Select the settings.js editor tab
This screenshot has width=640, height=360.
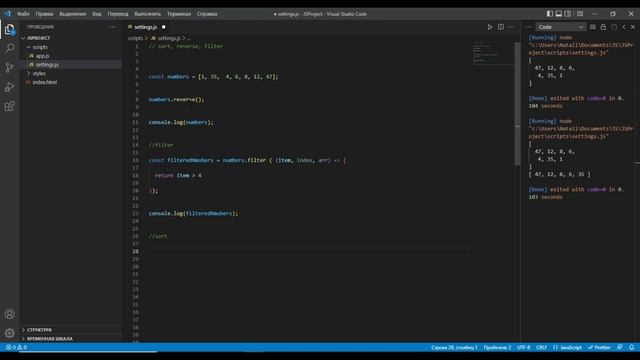pos(146,27)
